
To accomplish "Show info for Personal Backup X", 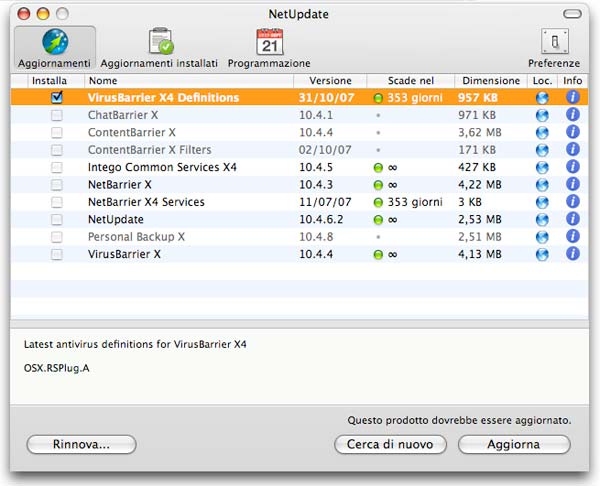I will (x=572, y=236).
